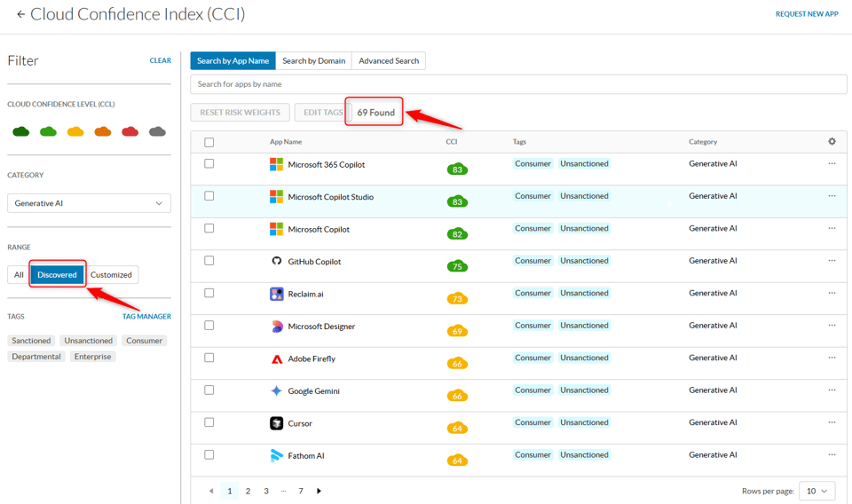Check the Microsoft 365 Copilot row checkbox
The width and height of the screenshot is (852, 504).
(209, 163)
